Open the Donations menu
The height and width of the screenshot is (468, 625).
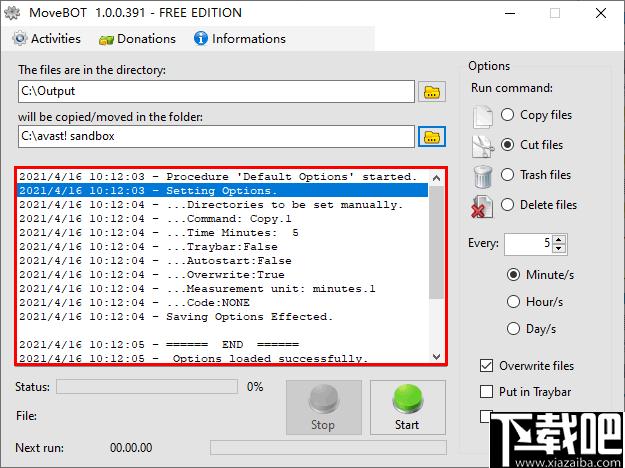tap(137, 39)
